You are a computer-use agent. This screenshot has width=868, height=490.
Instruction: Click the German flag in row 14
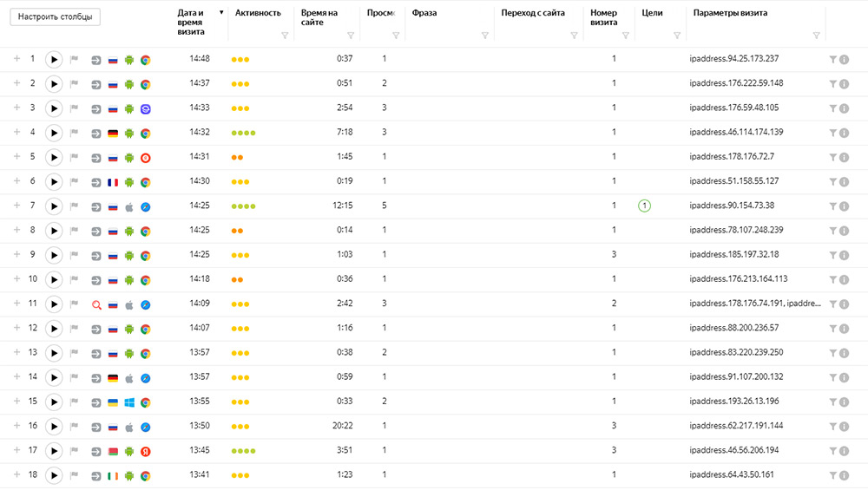tap(113, 378)
